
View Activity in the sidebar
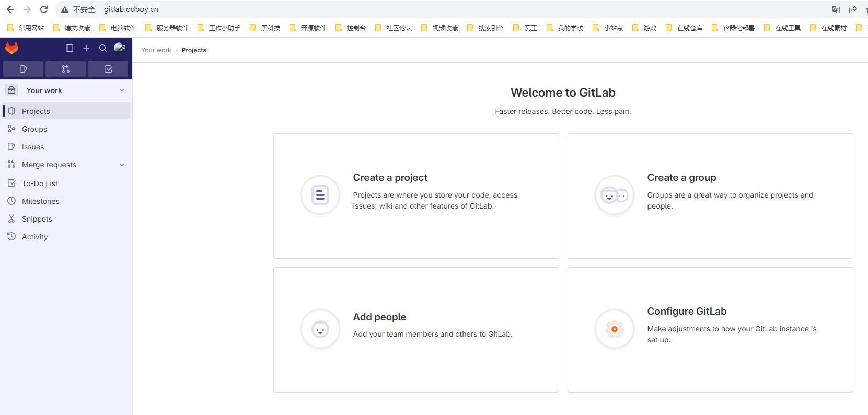(34, 237)
